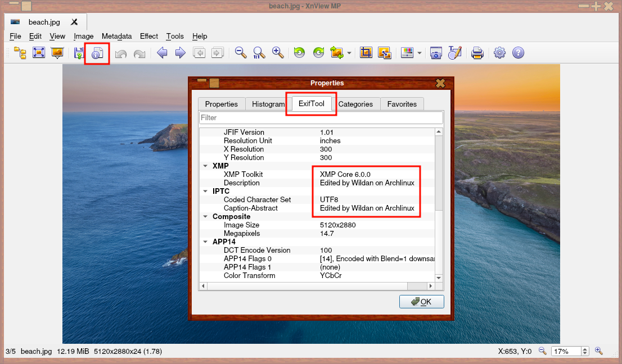Open the Resize image icon
The height and width of the screenshot is (364, 622).
pos(385,52)
